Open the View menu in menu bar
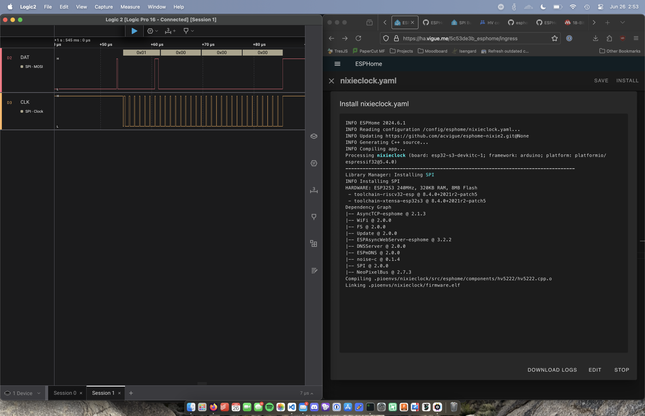The height and width of the screenshot is (416, 645). pos(81,7)
